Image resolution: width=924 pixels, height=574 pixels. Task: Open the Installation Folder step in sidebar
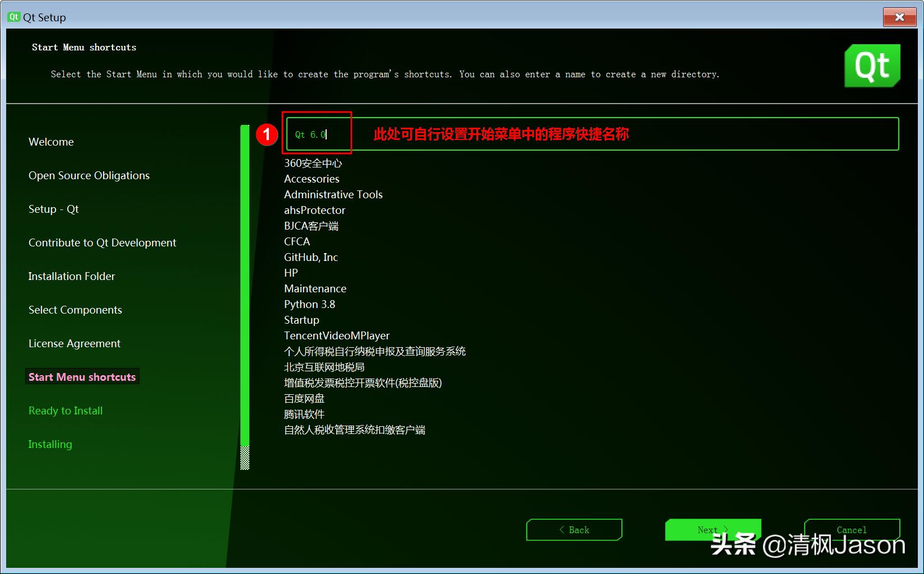[71, 276]
